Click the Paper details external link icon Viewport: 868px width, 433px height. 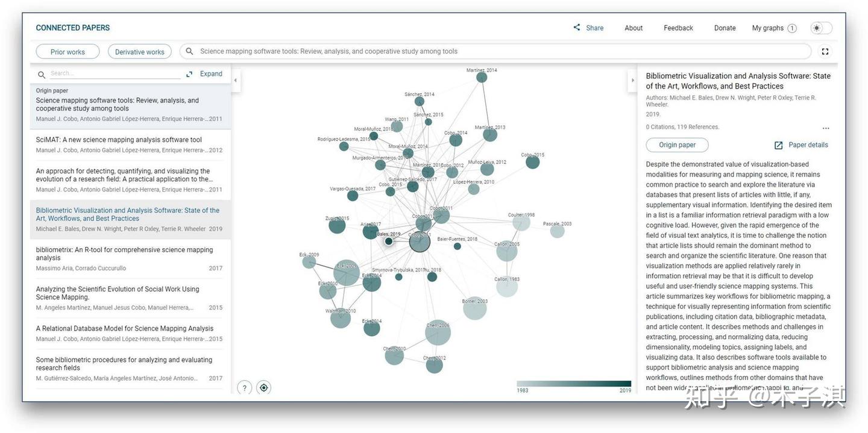pos(778,145)
